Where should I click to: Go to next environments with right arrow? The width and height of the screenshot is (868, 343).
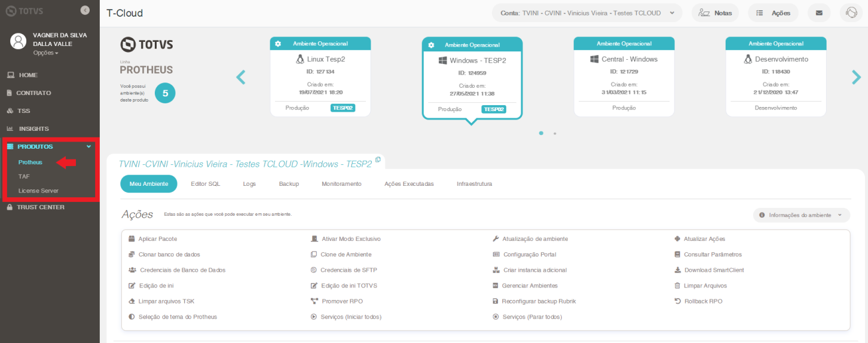pyautogui.click(x=856, y=77)
